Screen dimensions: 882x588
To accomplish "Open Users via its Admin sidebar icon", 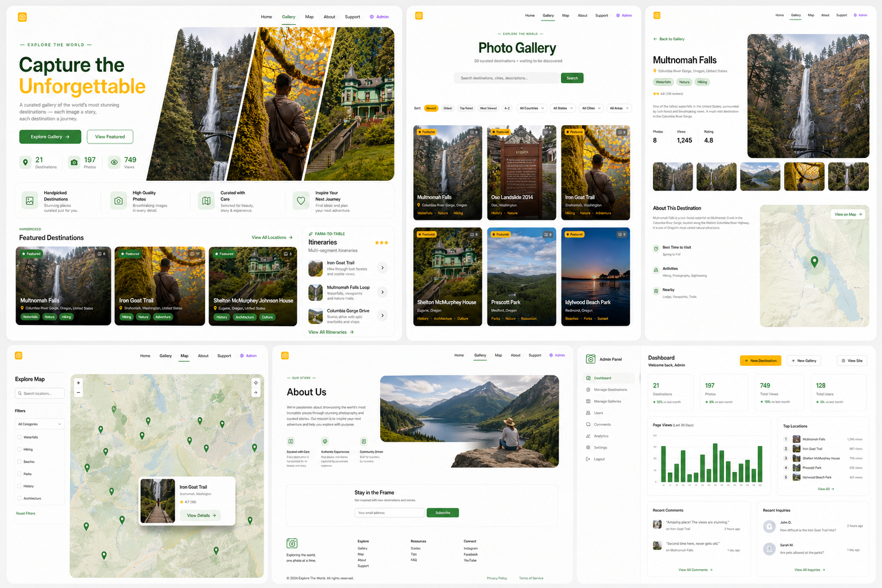I will pyautogui.click(x=588, y=413).
